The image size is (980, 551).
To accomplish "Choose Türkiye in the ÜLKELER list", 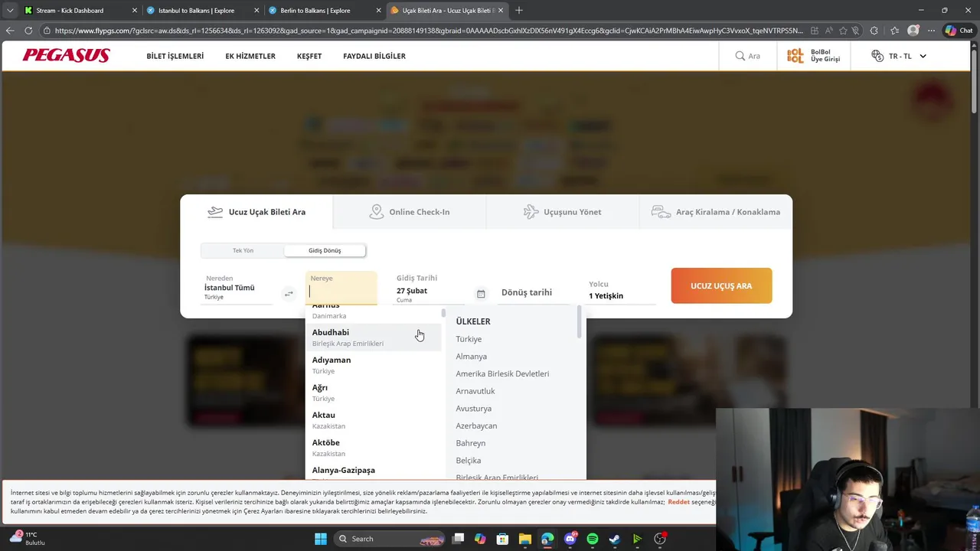I will pos(469,339).
